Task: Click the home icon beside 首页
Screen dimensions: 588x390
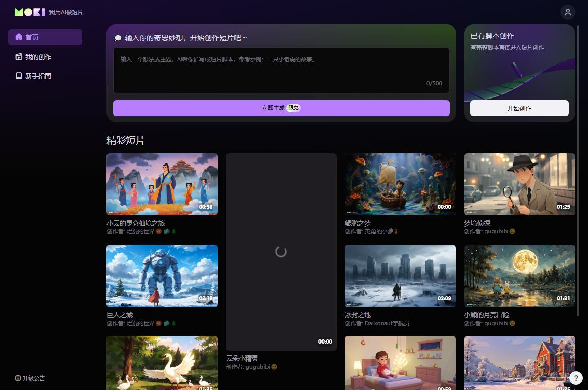Action: click(x=19, y=37)
